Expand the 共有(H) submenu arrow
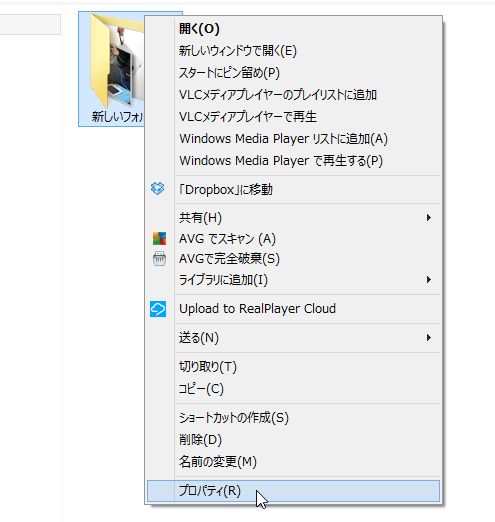The image size is (495, 522). [429, 218]
